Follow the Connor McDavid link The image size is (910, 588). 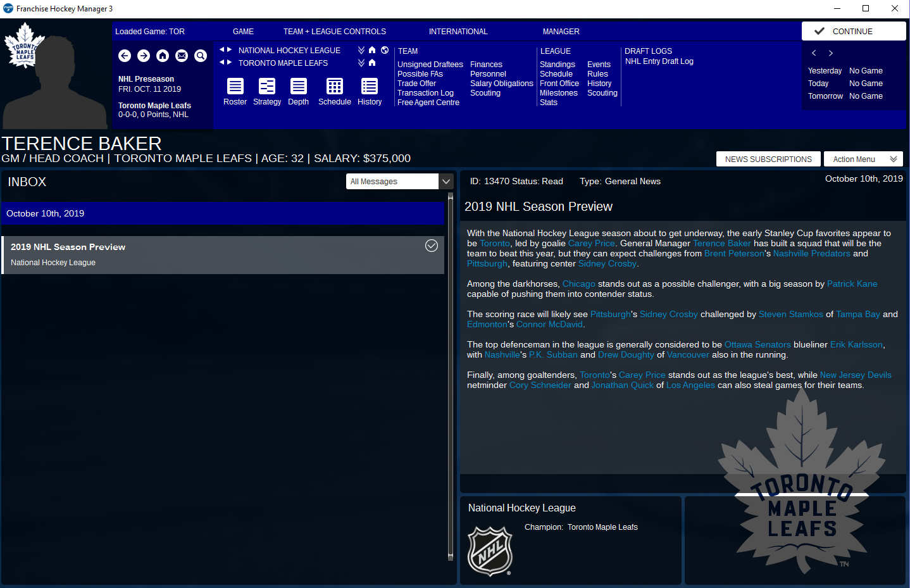click(x=549, y=324)
